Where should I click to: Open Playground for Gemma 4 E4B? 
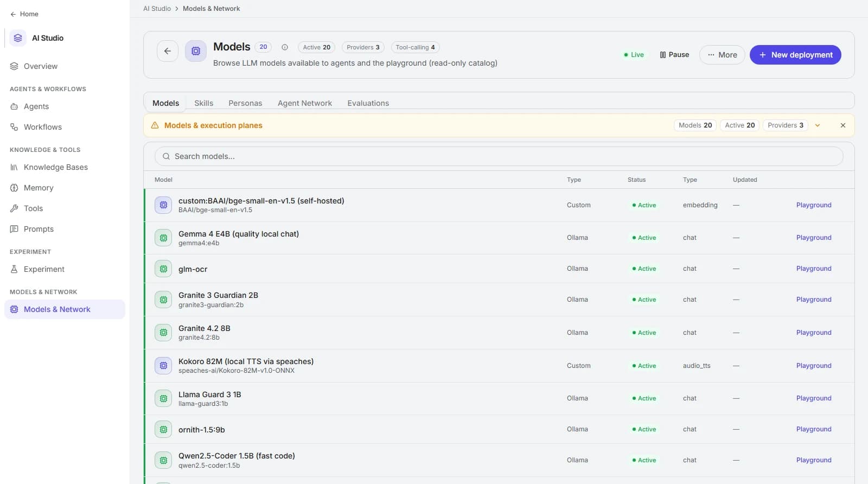pyautogui.click(x=814, y=238)
